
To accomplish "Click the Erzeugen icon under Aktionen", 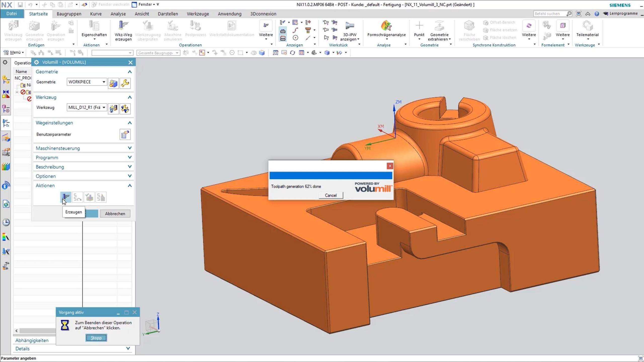I will [66, 197].
